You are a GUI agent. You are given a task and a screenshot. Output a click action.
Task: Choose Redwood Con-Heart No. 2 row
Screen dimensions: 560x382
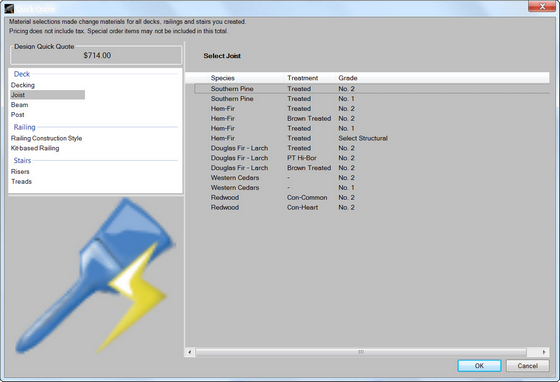click(371, 207)
